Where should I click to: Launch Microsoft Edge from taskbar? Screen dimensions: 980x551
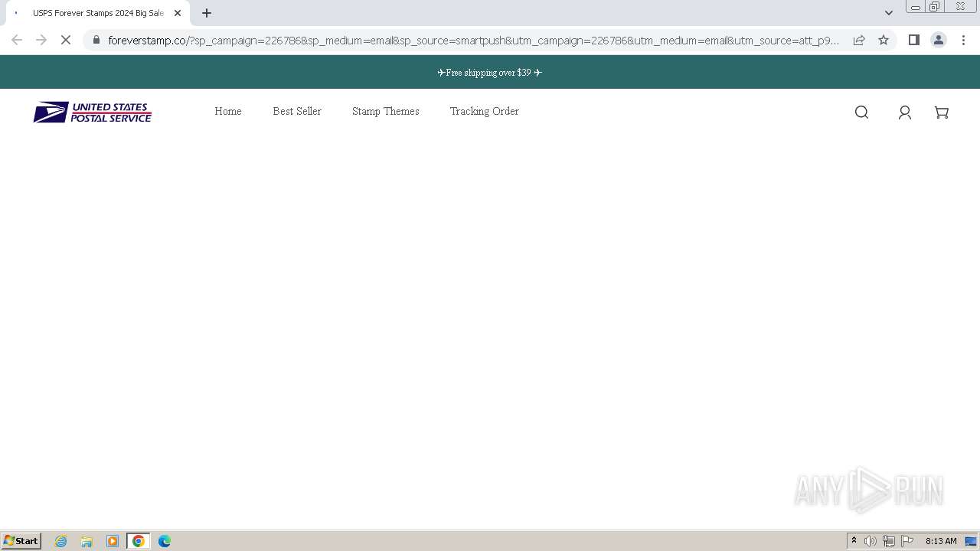(165, 541)
